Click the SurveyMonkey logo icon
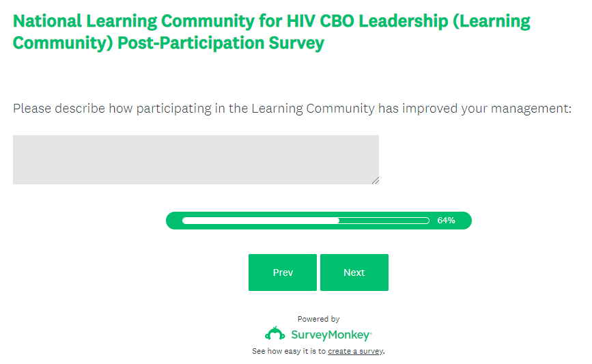The image size is (592, 364). [275, 334]
